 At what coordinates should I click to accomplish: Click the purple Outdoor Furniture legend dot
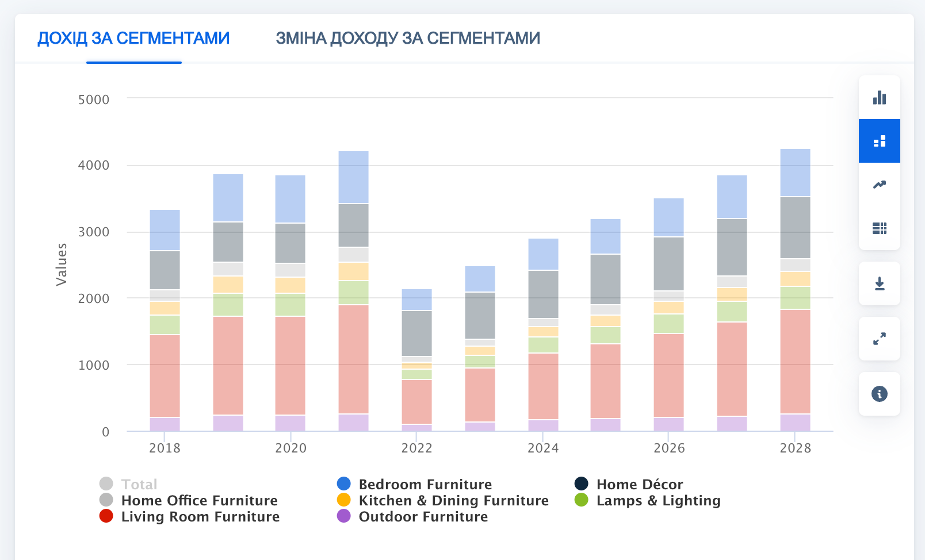343,516
